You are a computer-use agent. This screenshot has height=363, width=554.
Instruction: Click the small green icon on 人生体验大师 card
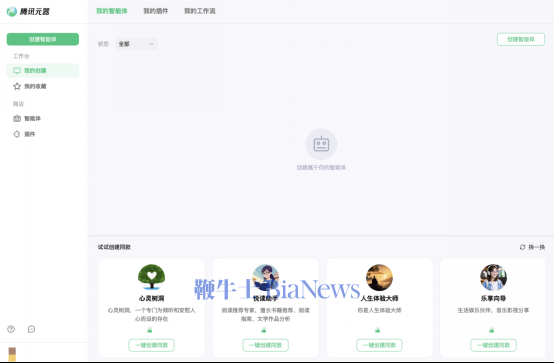[x=378, y=330]
